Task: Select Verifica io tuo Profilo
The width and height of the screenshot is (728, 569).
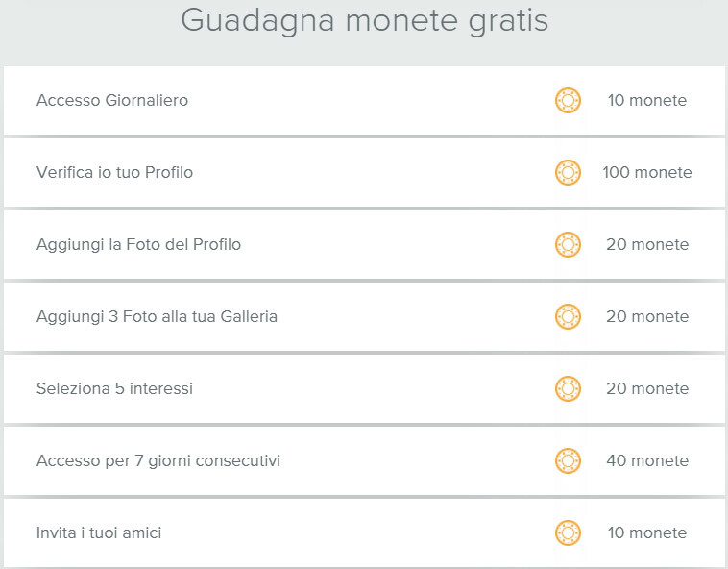Action: point(114,172)
